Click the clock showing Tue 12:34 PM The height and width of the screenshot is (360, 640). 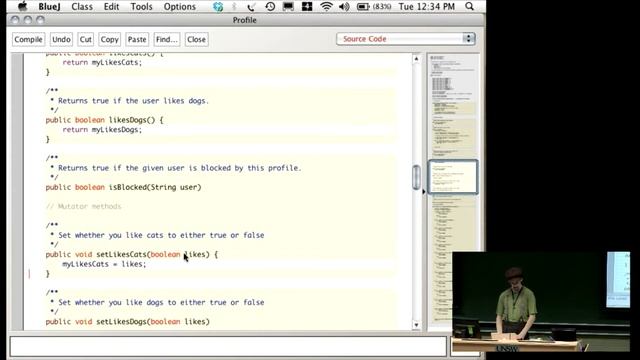[427, 7]
